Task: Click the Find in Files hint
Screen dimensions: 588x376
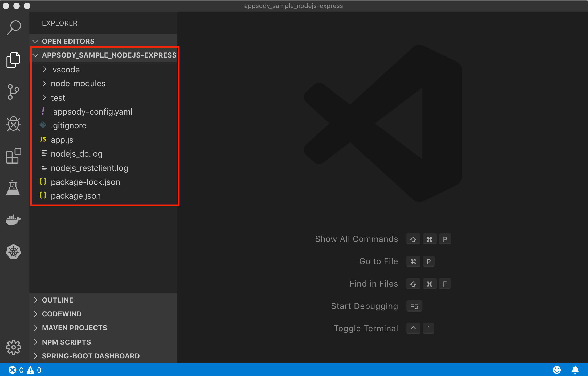Action: [x=374, y=284]
